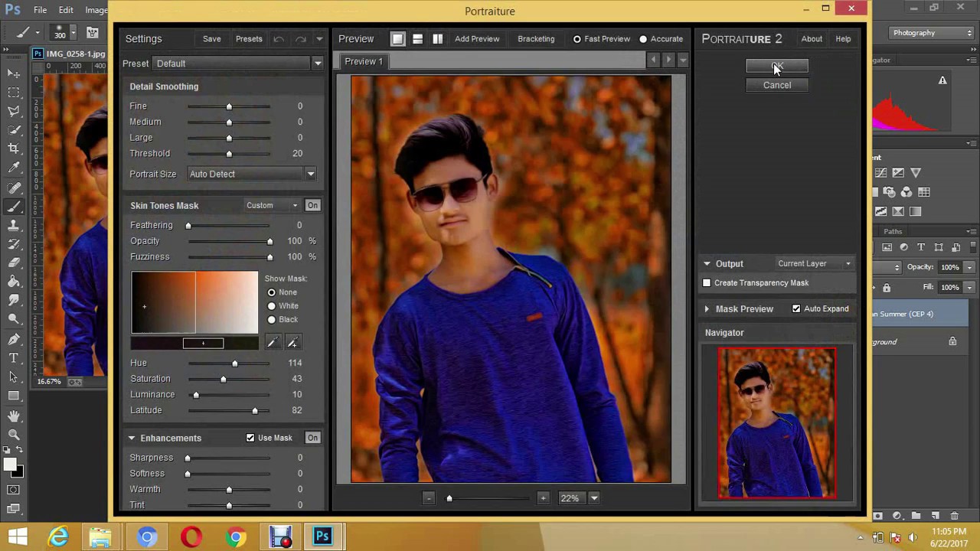The height and width of the screenshot is (551, 980).
Task: Go to next preview arrow
Action: pyautogui.click(x=668, y=60)
